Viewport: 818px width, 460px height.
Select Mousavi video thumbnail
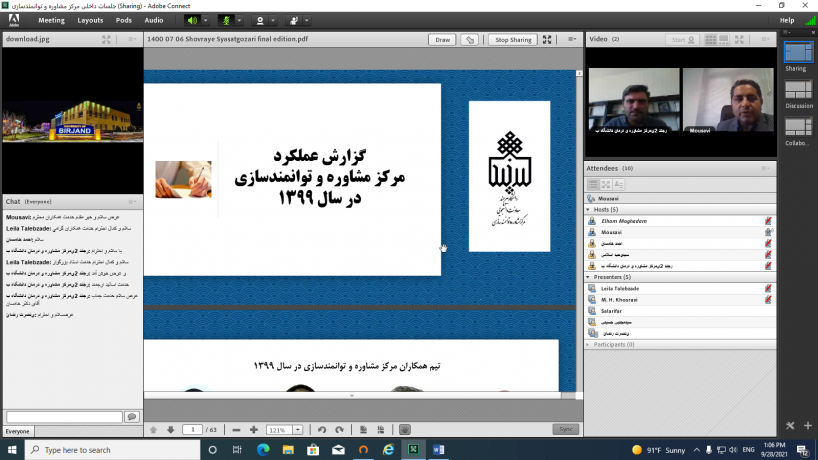coord(728,100)
